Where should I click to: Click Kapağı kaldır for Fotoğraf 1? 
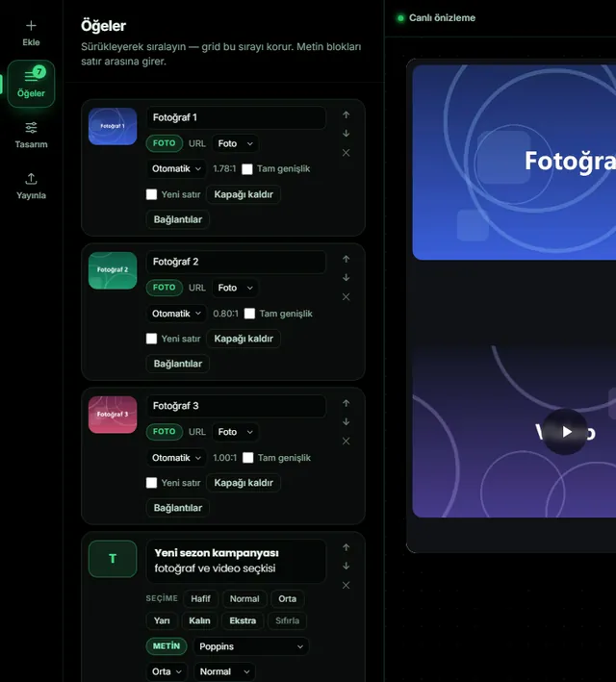coord(244,194)
